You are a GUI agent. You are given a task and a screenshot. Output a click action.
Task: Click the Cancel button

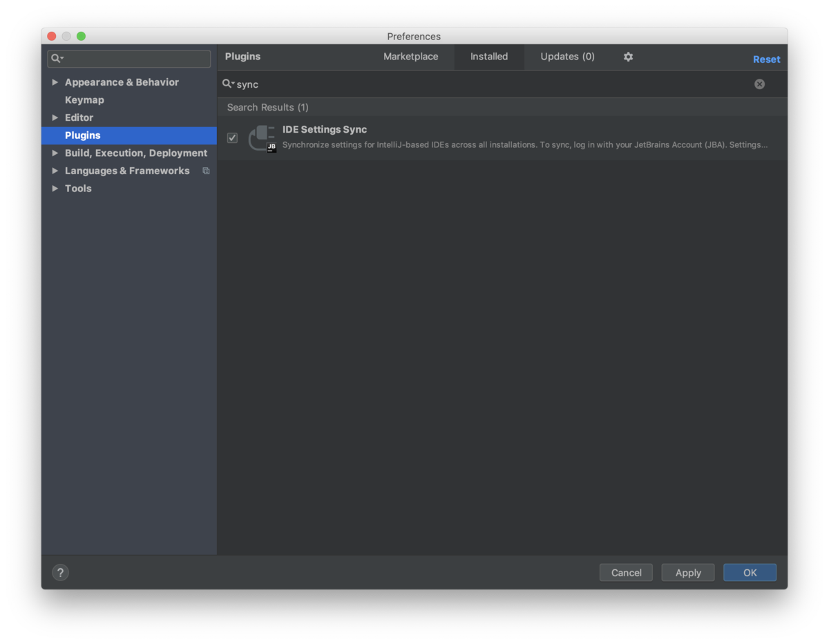pos(626,572)
